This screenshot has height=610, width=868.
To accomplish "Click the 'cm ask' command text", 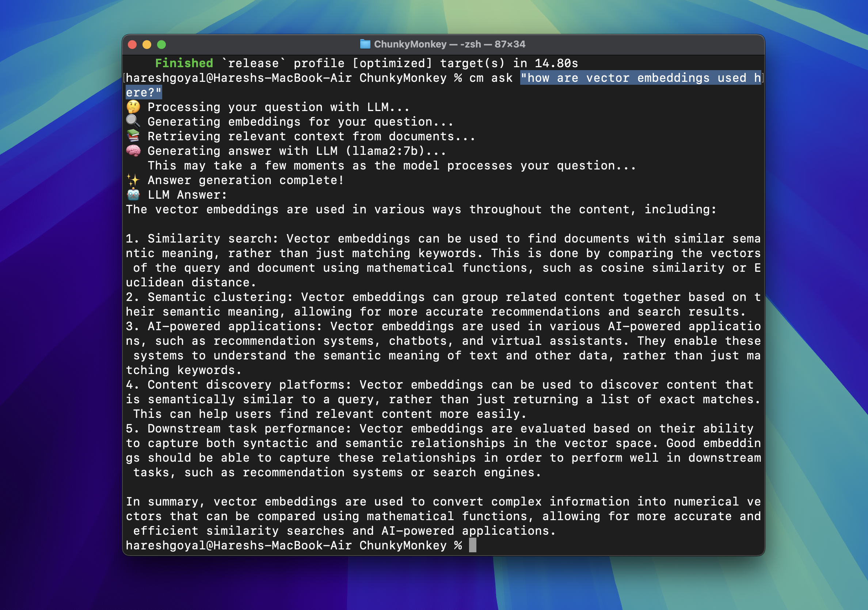I will (490, 78).
